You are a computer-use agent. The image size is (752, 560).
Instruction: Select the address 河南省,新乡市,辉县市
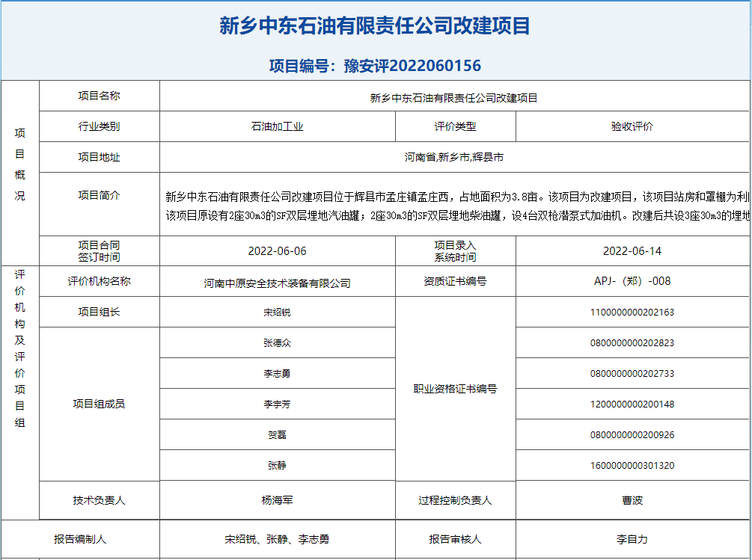click(454, 157)
